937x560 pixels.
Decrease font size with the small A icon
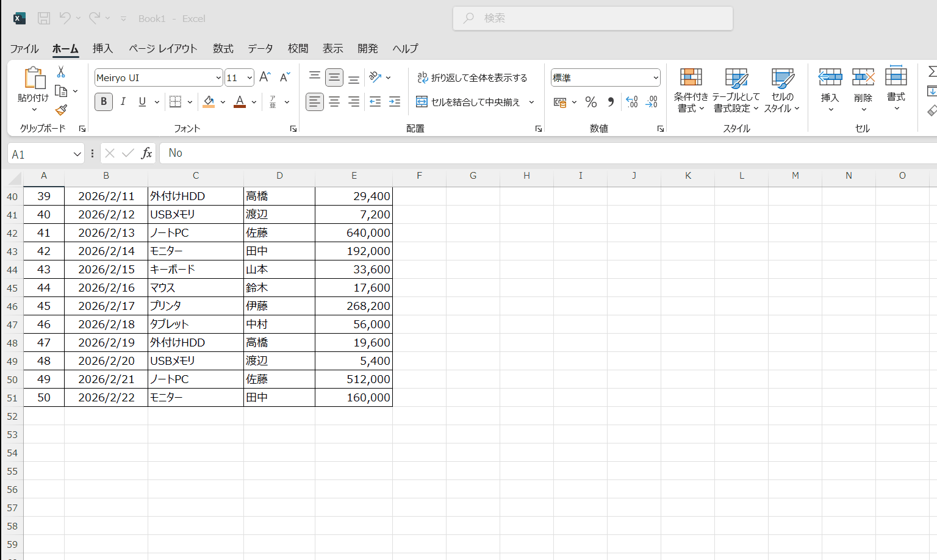[x=284, y=77]
